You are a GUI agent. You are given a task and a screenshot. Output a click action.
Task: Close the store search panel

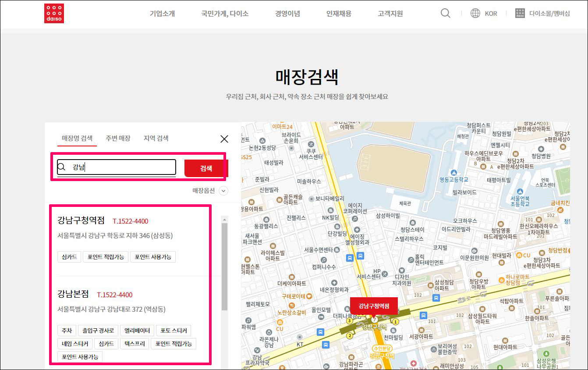coord(224,139)
